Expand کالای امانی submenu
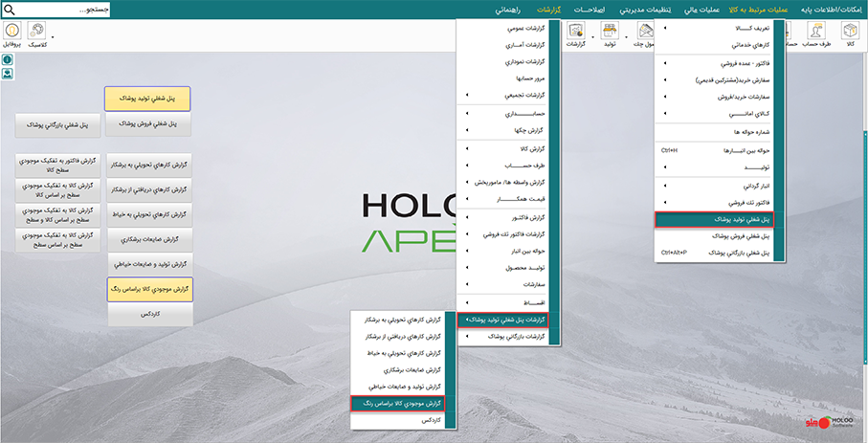The image size is (868, 443). (x=714, y=114)
